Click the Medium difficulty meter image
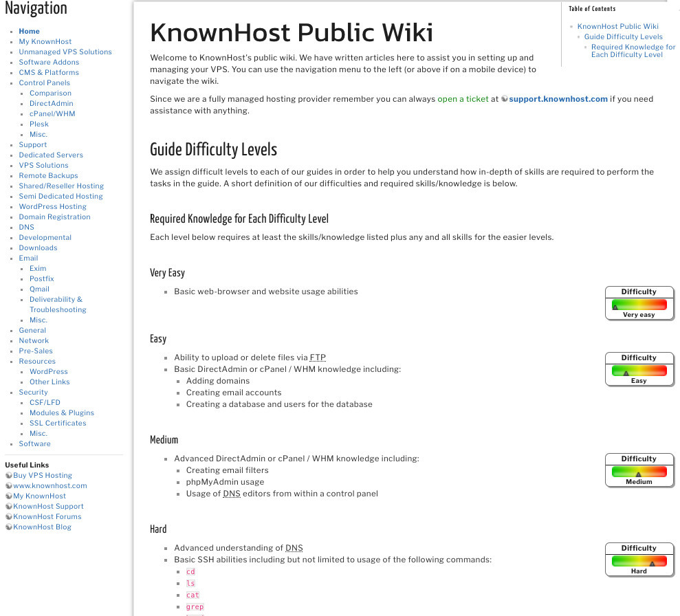This screenshot has height=616, width=680. click(639, 470)
